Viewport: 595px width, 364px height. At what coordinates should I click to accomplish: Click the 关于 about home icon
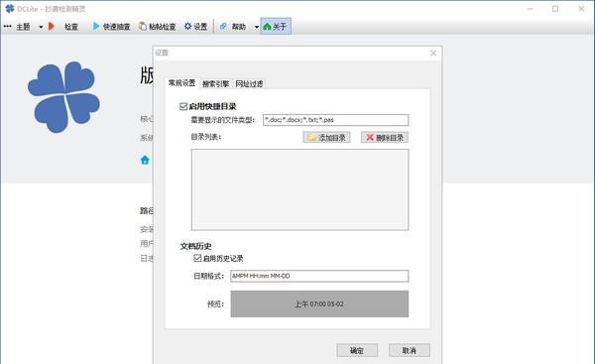[276, 27]
